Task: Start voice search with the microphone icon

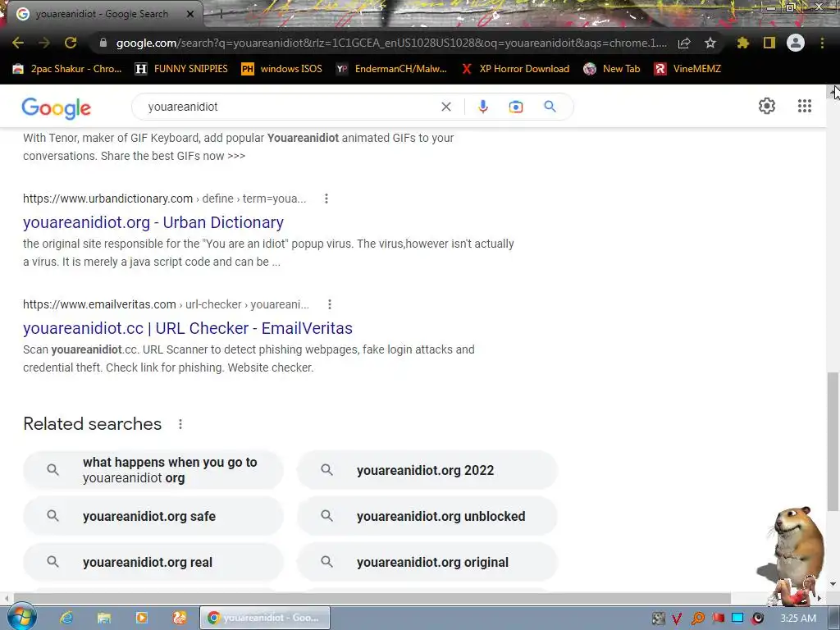Action: pyautogui.click(x=482, y=107)
